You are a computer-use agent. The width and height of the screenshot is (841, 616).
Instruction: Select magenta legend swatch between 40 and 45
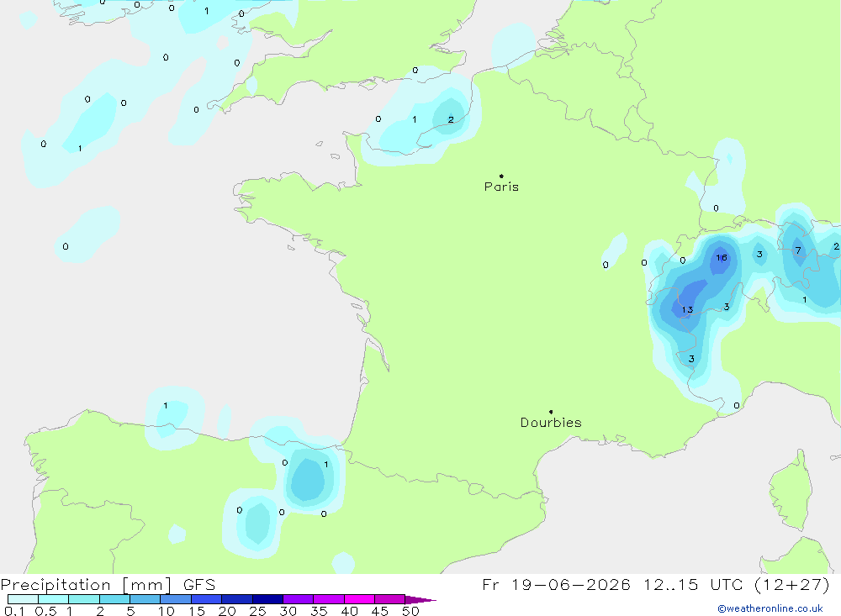coord(359,599)
